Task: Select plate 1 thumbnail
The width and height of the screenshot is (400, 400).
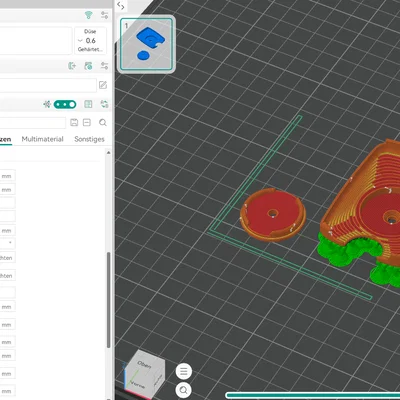Action: click(x=146, y=44)
